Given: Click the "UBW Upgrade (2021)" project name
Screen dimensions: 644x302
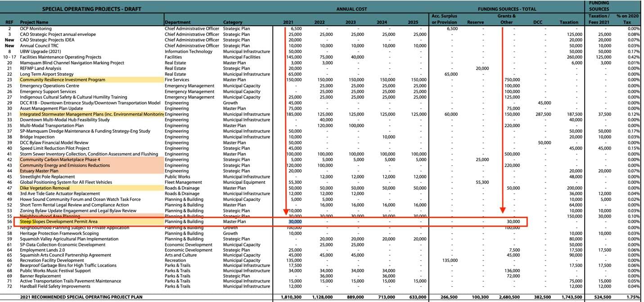Looking at the screenshot, I should tap(41, 51).
